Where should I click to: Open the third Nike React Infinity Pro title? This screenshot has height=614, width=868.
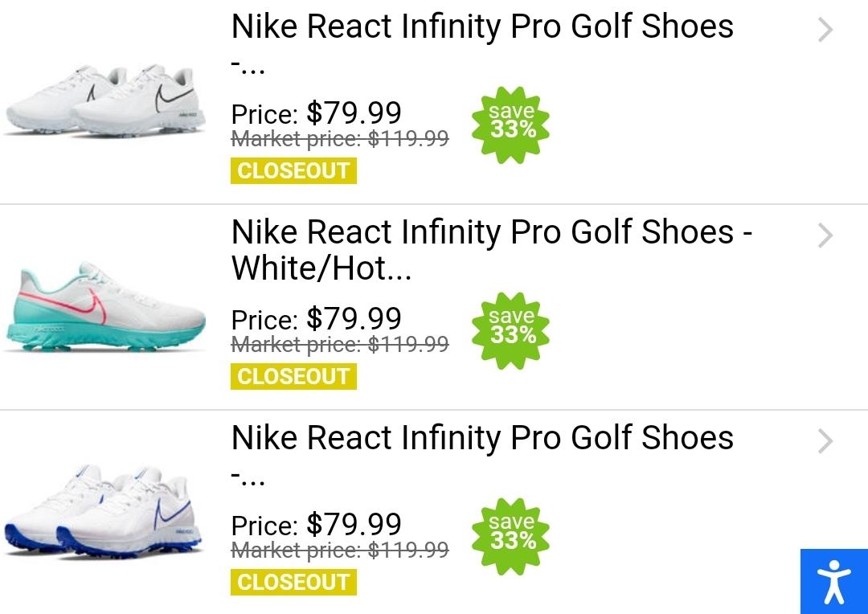click(x=482, y=439)
